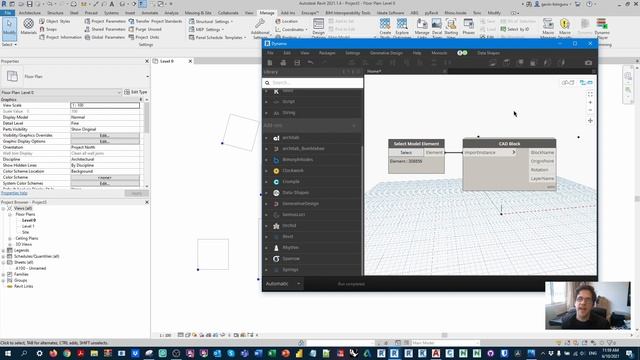Open Phases dialog
Viewport: 640px width, 360px height.
[x=469, y=27]
